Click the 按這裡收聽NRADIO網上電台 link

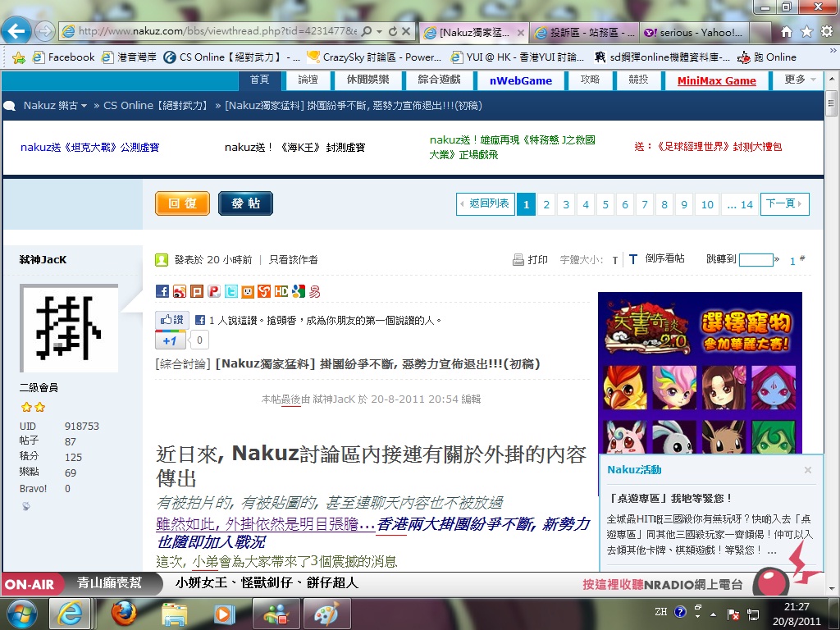click(x=663, y=584)
